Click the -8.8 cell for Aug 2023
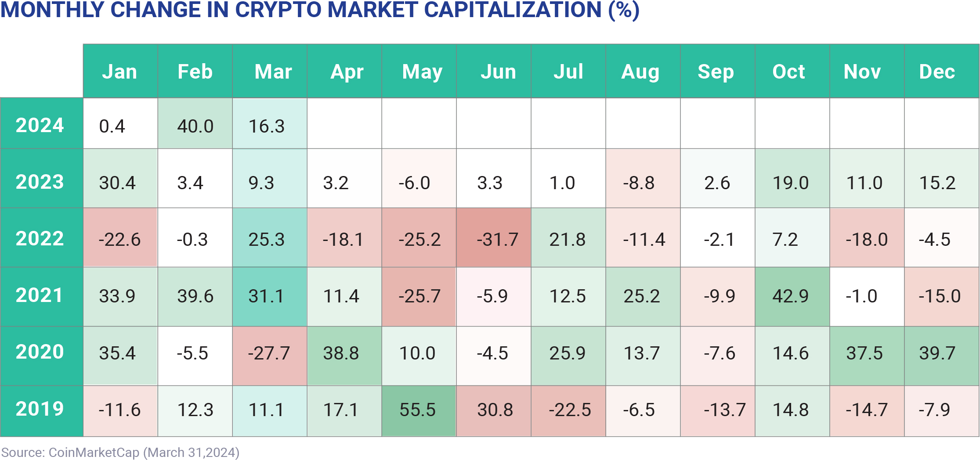The width and height of the screenshot is (980, 460). pos(639,183)
